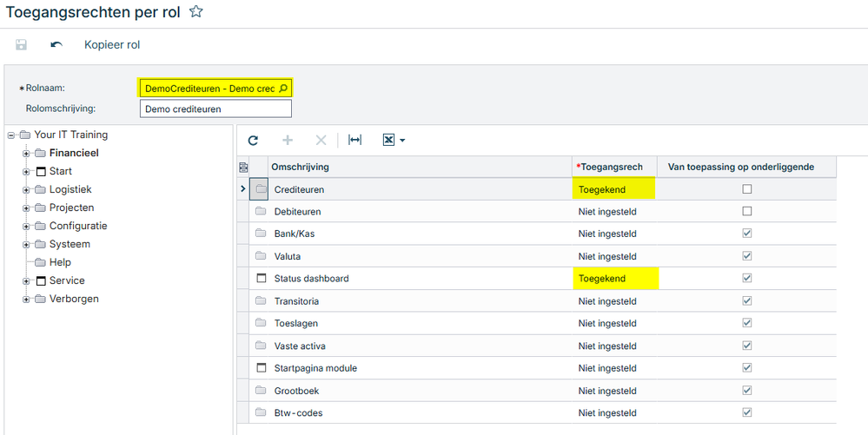Expand the Logistiek tree node

coord(26,190)
